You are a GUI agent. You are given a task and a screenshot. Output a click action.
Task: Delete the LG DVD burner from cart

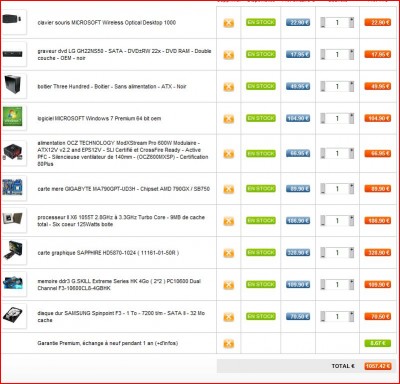coord(228,55)
